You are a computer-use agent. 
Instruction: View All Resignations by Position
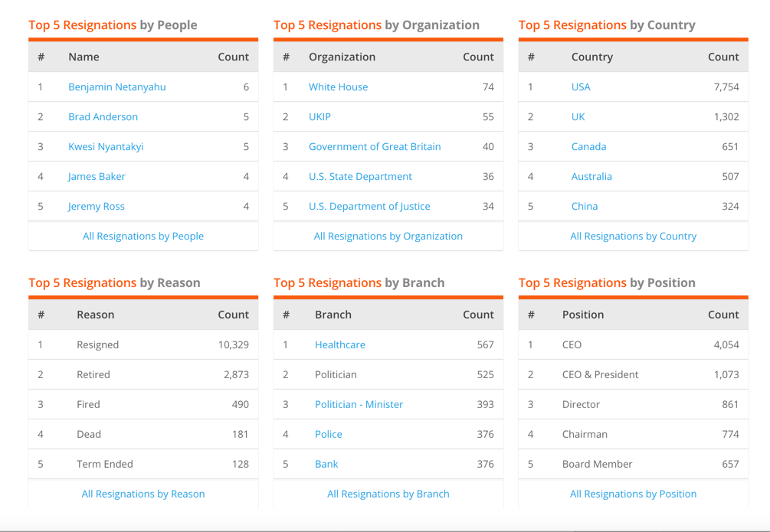click(x=634, y=494)
